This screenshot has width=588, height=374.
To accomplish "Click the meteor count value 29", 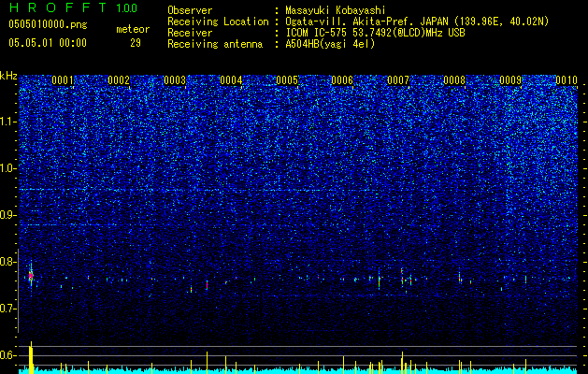I will coord(136,43).
